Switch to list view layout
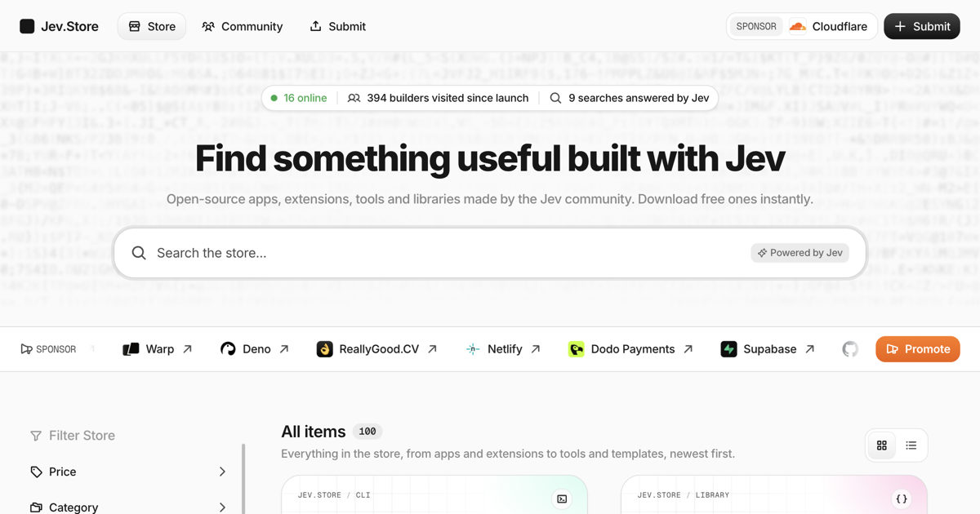Image resolution: width=980 pixels, height=514 pixels. pyautogui.click(x=911, y=445)
